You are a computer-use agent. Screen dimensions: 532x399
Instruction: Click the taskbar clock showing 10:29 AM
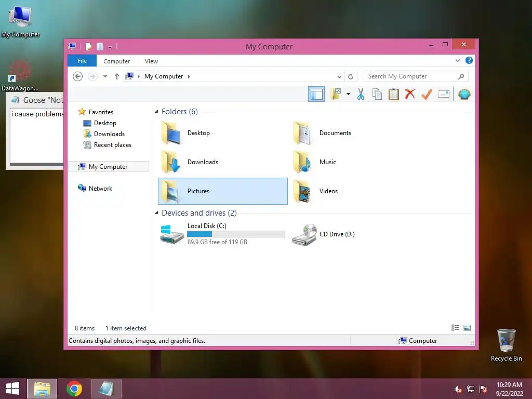509,389
